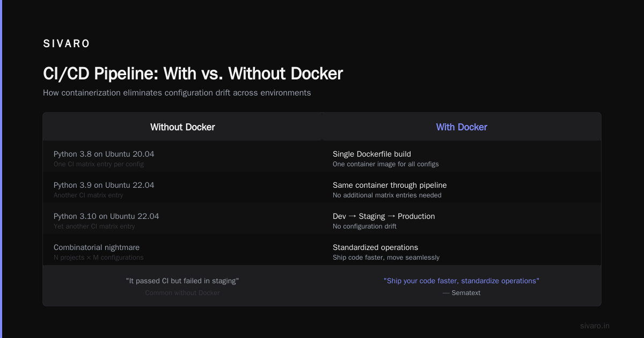Click the SIVARO logo text
This screenshot has width=644, height=338.
(x=67, y=44)
